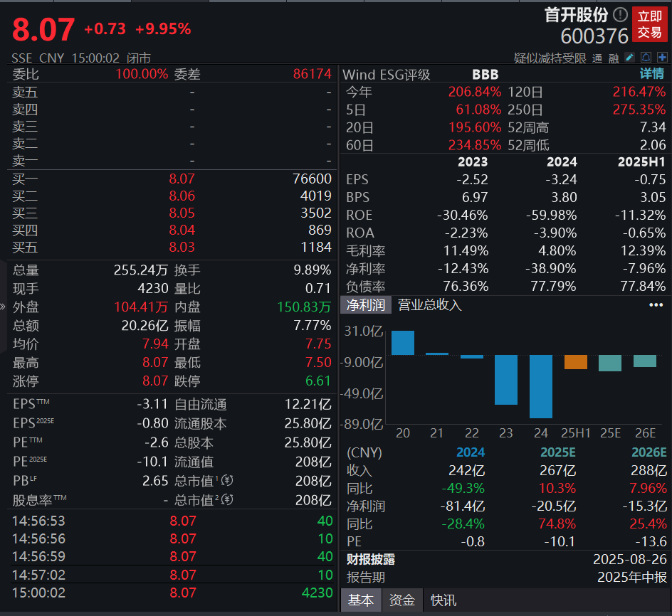Screen dimensions: 672x616
Task: Click the 融 margin trading badge
Action: pos(614,58)
